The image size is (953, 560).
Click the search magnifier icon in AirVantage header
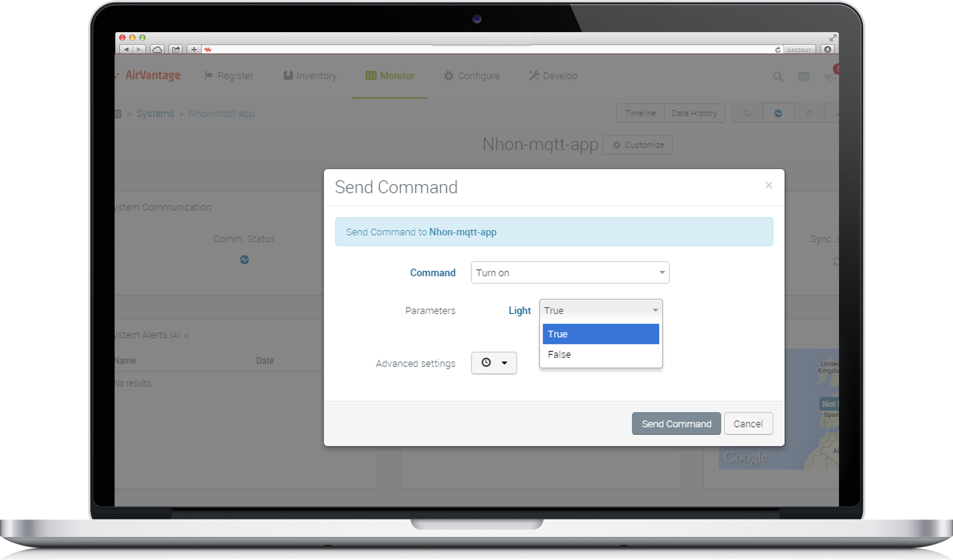point(778,77)
